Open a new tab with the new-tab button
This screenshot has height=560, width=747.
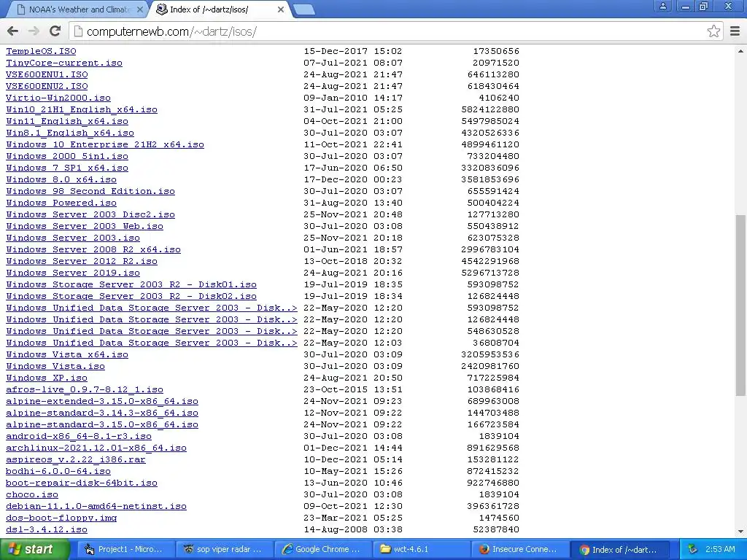tap(303, 9)
